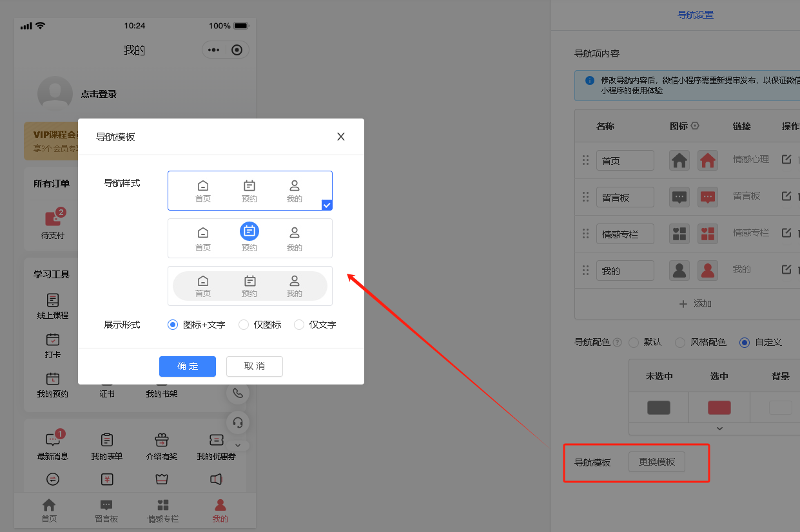Click the hexagon settings icon next to 图标 header
The image size is (800, 532).
point(695,126)
